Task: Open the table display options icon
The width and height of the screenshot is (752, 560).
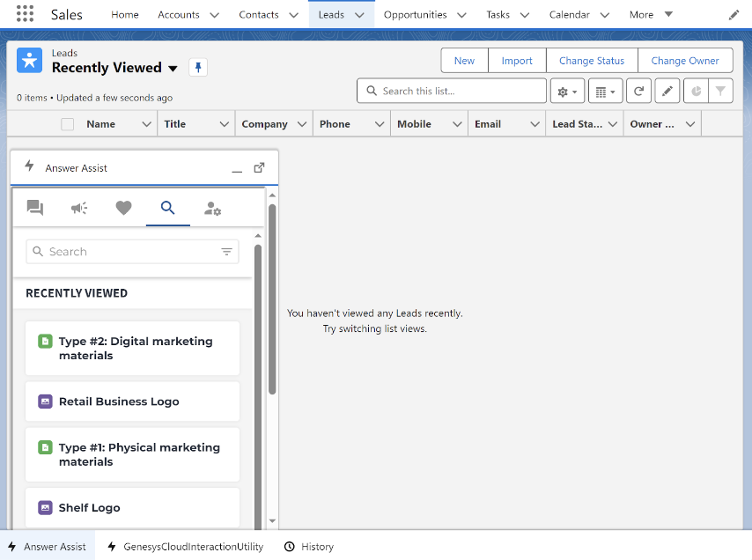Action: click(605, 91)
